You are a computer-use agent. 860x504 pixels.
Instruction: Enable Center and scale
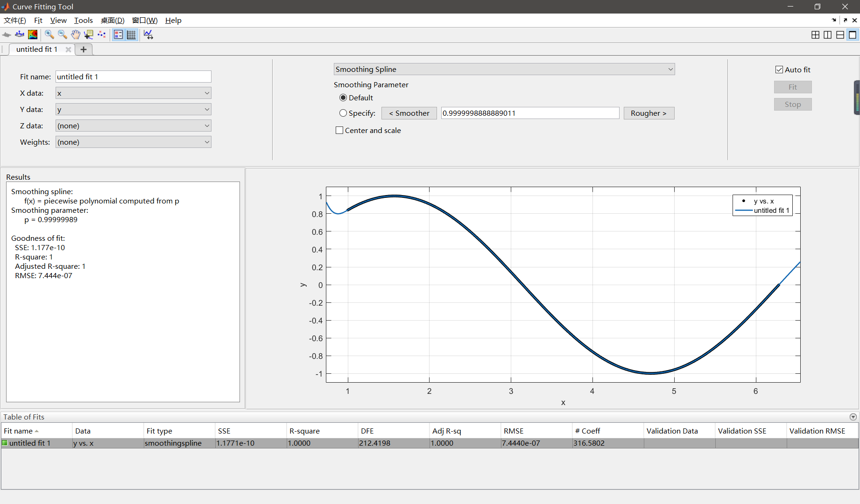[339, 130]
